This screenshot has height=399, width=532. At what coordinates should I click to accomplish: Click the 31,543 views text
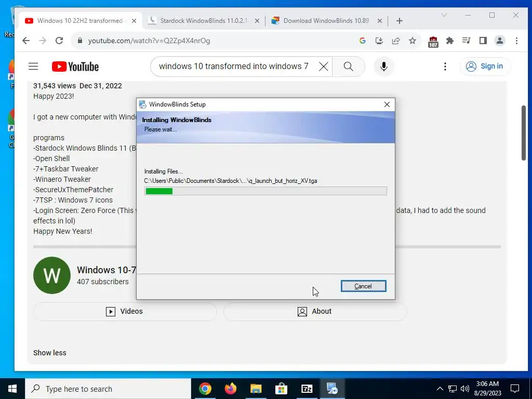pyautogui.click(x=54, y=86)
